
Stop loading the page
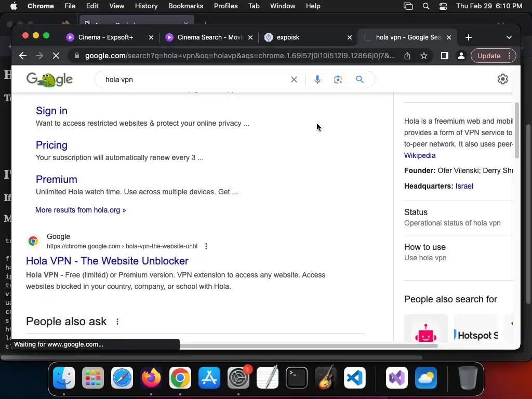56,56
